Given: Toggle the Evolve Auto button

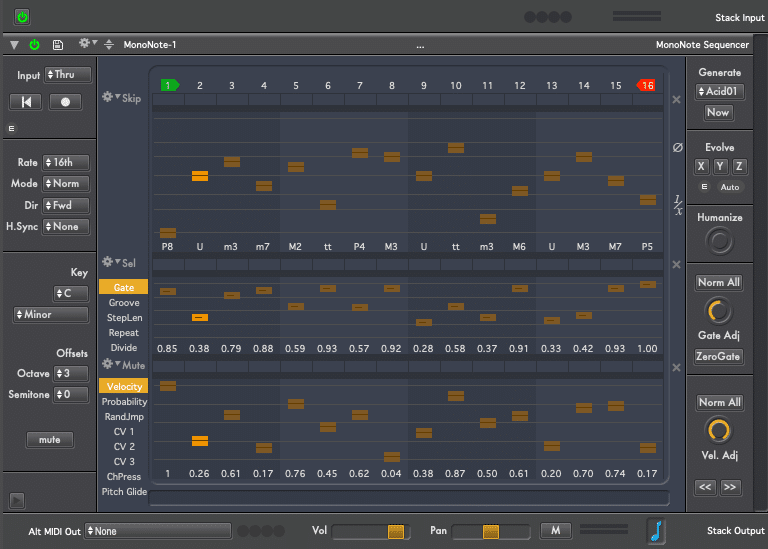Looking at the screenshot, I should [x=730, y=187].
